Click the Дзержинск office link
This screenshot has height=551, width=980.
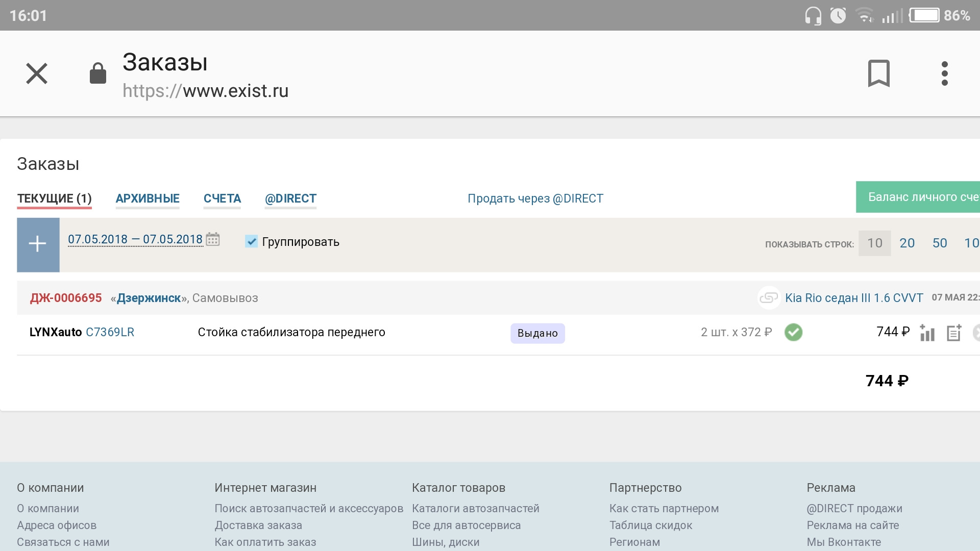[x=149, y=298]
